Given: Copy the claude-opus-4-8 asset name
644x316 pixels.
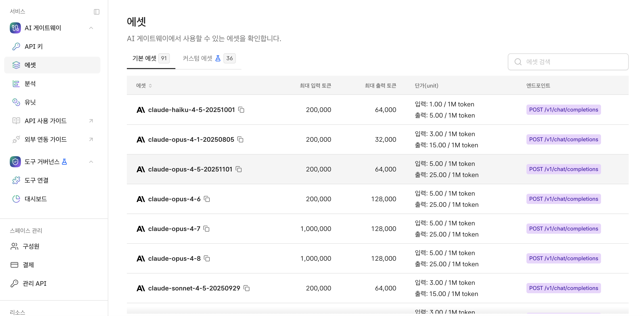Looking at the screenshot, I should point(207,259).
